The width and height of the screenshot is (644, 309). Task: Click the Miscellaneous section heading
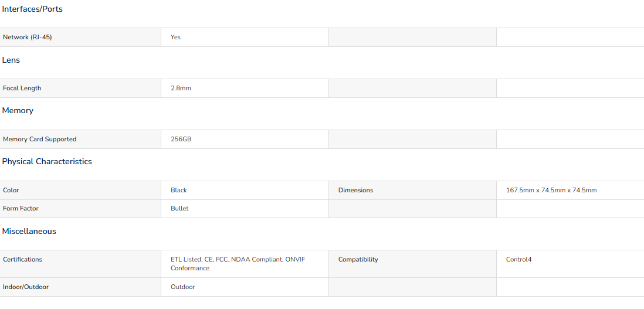coord(29,231)
